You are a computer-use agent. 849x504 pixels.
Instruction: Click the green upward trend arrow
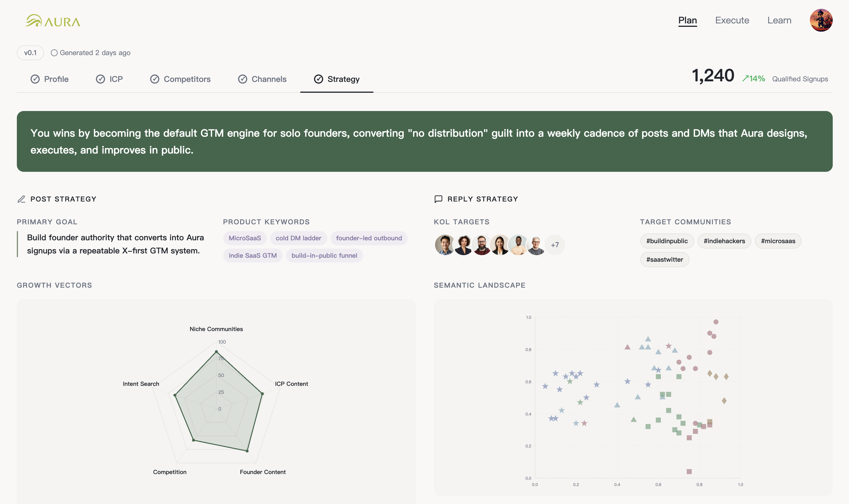[x=745, y=79]
